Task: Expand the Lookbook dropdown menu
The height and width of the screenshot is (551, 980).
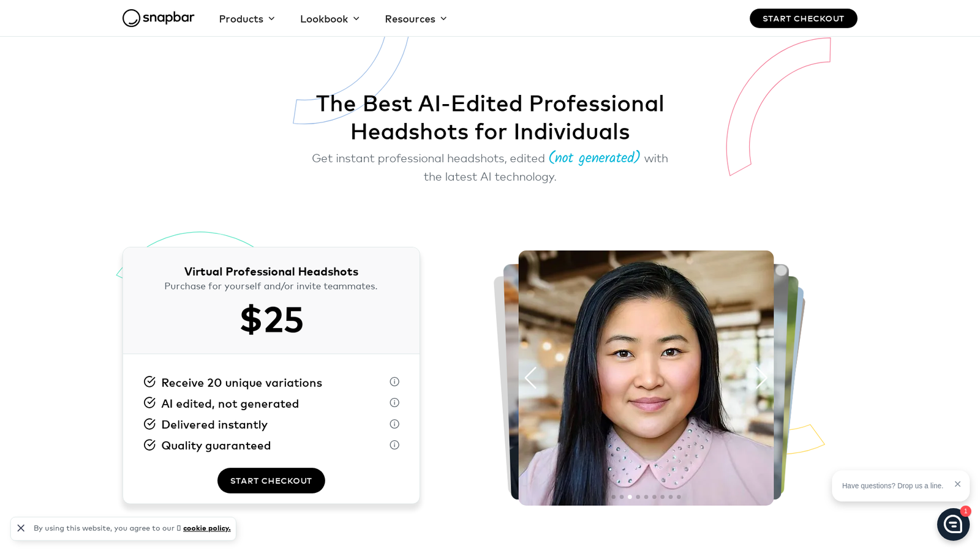Action: tap(330, 19)
